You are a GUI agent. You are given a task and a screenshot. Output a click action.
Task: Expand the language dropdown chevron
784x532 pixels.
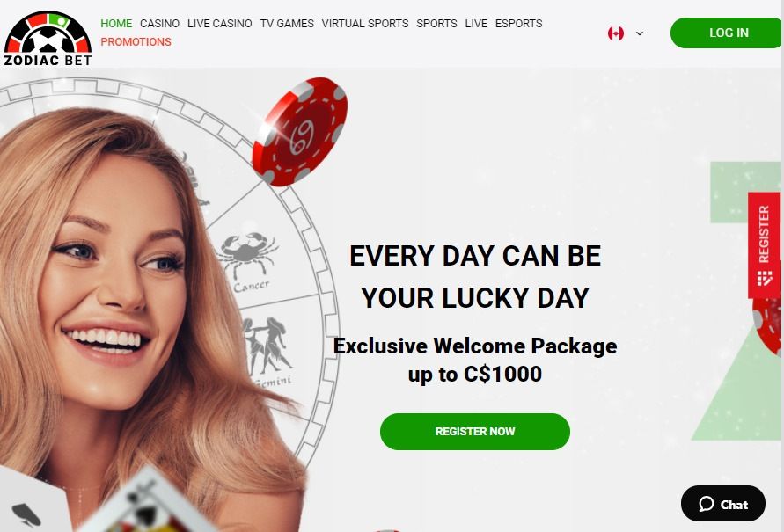pos(640,33)
